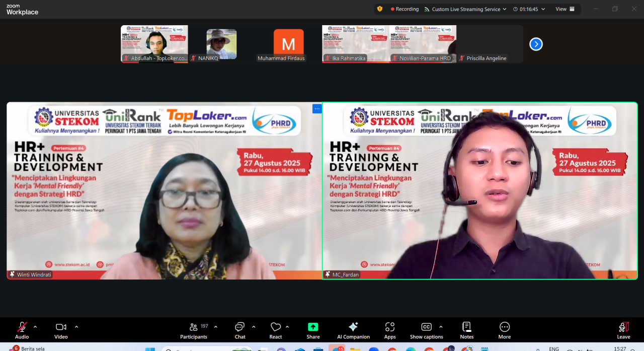Click muted mic icon beside NANIKQ
This screenshot has height=351, width=644.
pos(193,58)
